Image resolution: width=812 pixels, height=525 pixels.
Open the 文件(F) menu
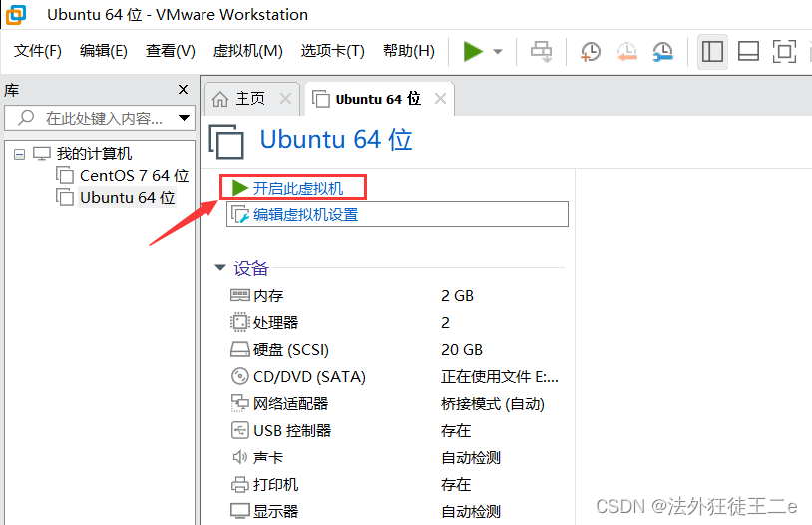click(37, 51)
